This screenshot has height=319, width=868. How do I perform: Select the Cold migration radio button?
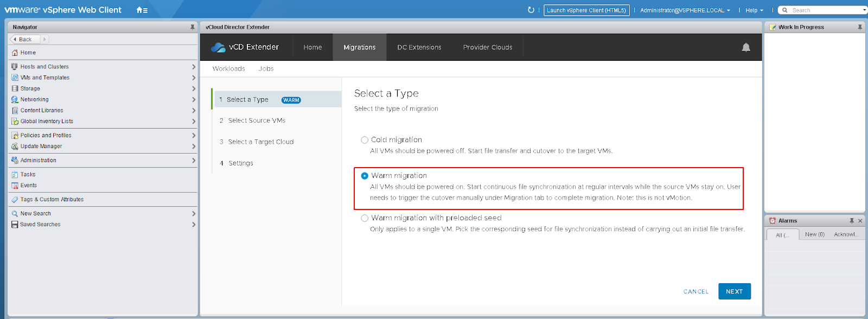(365, 140)
